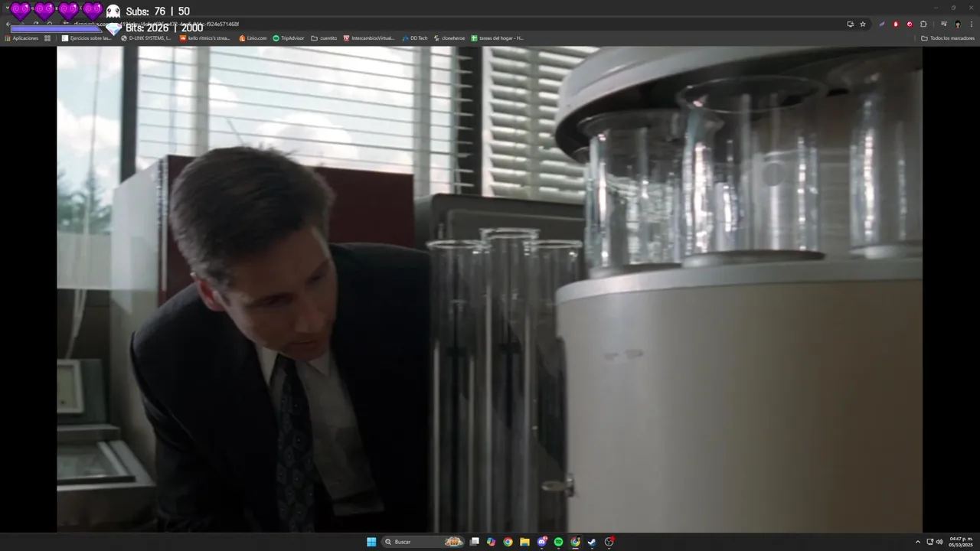Show hidden system tray icons
The width and height of the screenshot is (980, 551).
(x=918, y=542)
